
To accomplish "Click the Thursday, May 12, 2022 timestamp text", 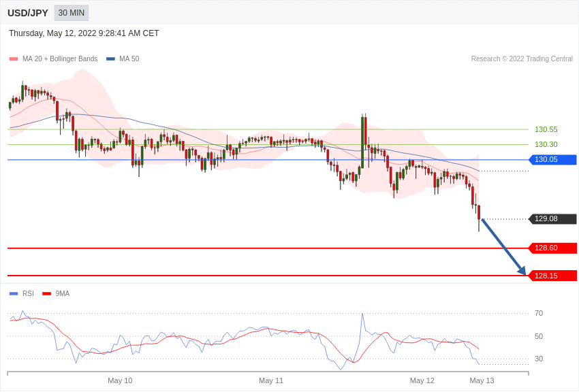I will coord(84,33).
